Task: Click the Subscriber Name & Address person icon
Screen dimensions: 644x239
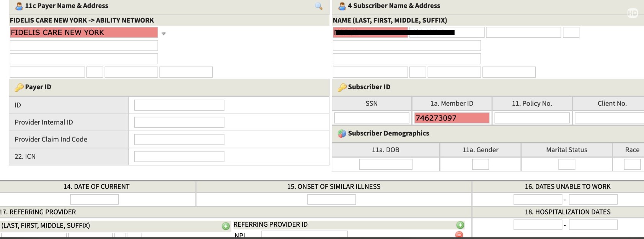Action: coord(342,6)
